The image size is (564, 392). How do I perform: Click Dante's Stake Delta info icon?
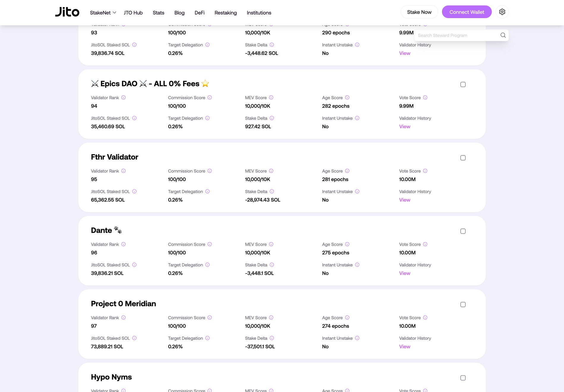pyautogui.click(x=272, y=265)
